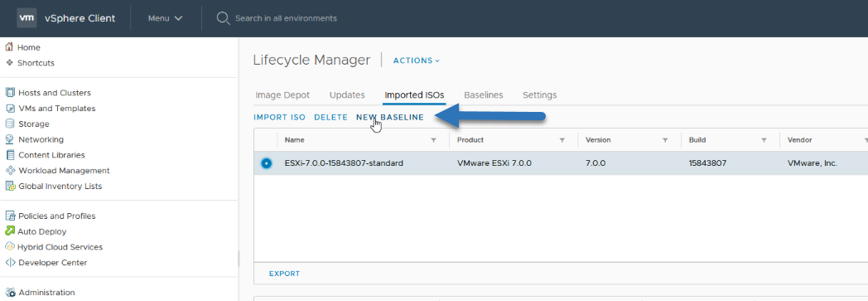Screen dimensions: 868x301
Task: Click the Auto Deploy icon
Action: [x=9, y=231]
